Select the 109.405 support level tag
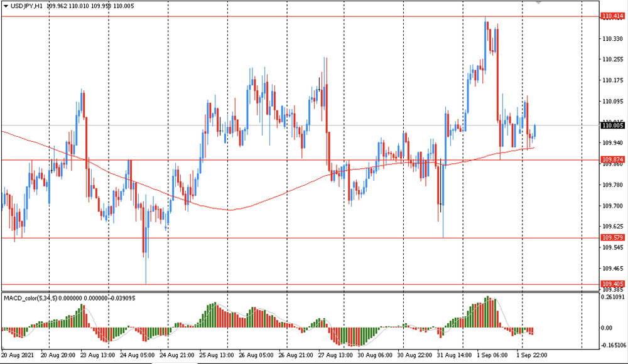 613,284
